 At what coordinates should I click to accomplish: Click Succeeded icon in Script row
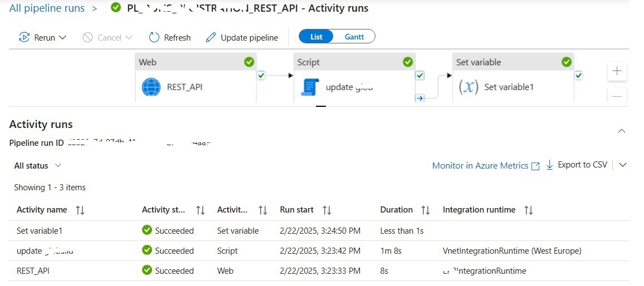click(147, 250)
